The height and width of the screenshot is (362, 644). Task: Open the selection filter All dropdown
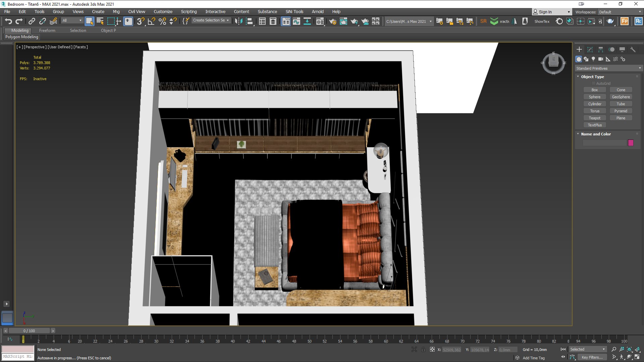click(x=72, y=20)
